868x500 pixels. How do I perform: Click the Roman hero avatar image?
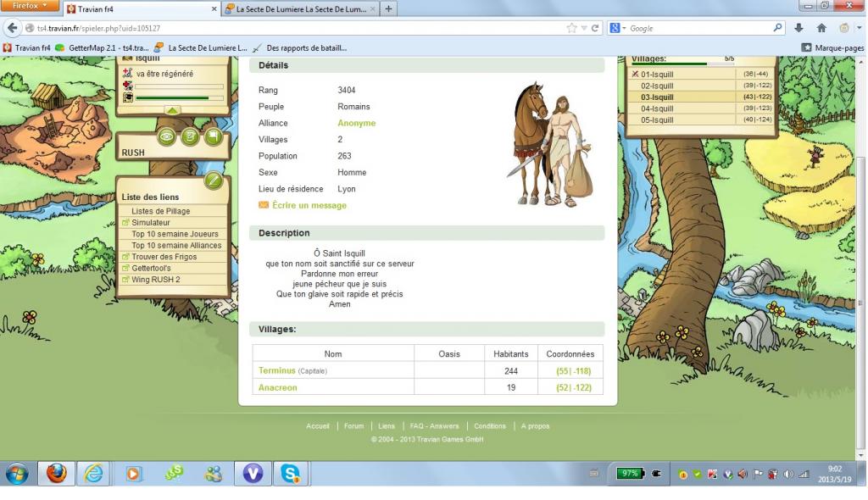(x=550, y=145)
